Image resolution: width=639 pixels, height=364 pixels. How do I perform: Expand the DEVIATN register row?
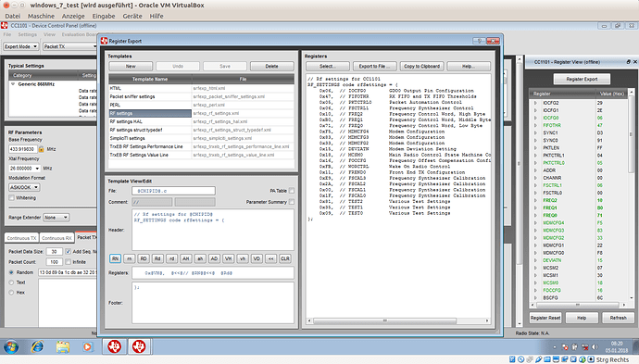535,260
